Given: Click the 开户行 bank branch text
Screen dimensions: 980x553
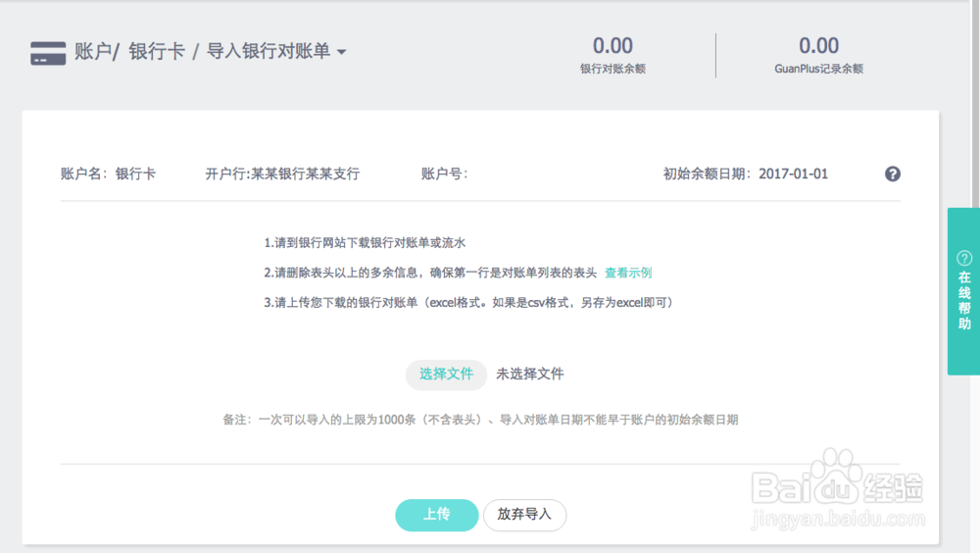Looking at the screenshot, I should point(282,174).
